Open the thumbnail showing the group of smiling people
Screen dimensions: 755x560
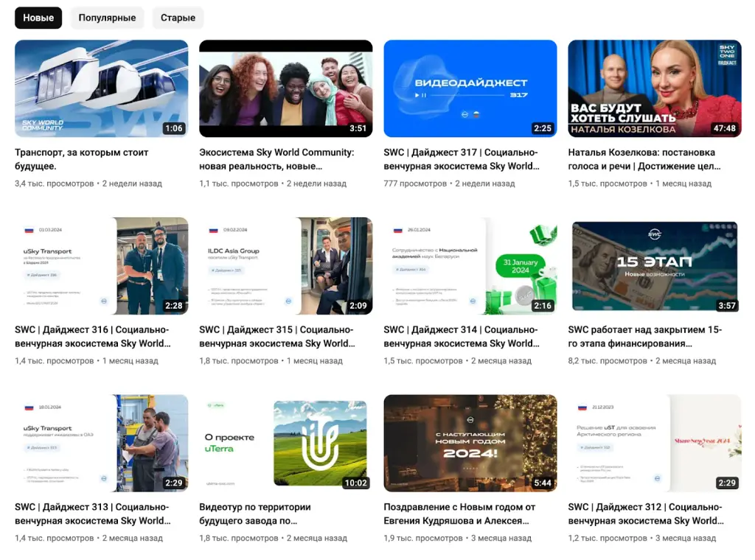[286, 88]
